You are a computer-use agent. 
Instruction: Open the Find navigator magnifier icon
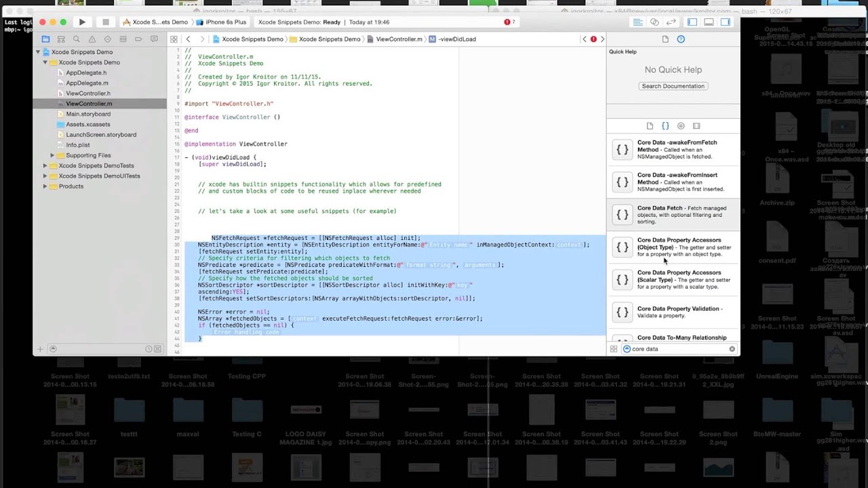coord(77,39)
